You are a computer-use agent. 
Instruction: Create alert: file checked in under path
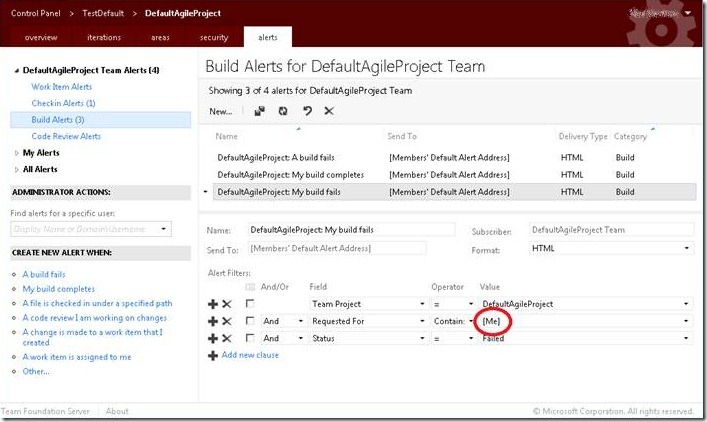(97, 303)
